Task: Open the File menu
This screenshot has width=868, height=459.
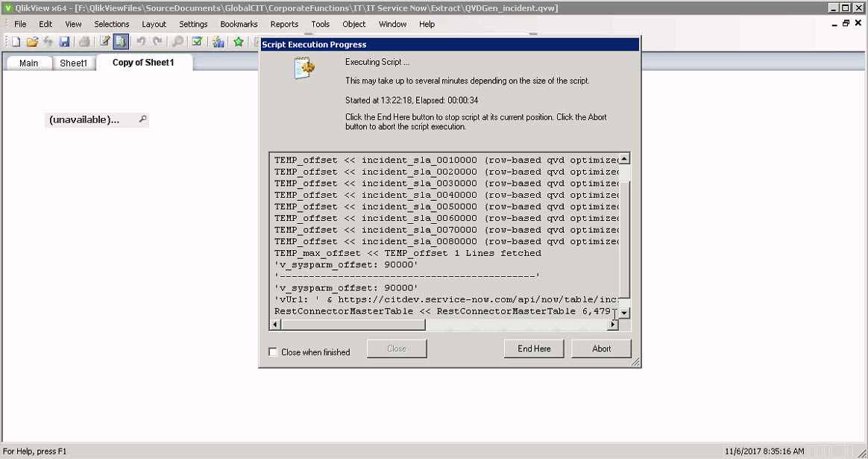Action: [x=20, y=24]
